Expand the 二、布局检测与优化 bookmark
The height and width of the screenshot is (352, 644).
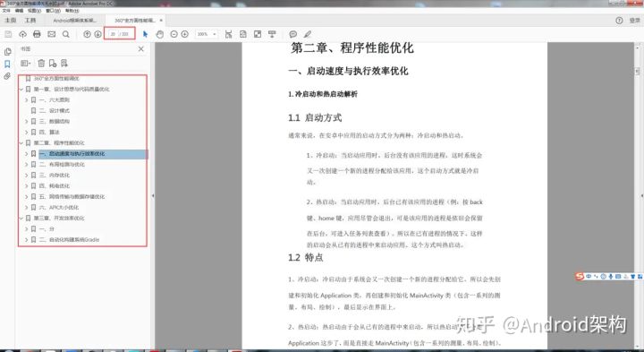(x=26, y=165)
